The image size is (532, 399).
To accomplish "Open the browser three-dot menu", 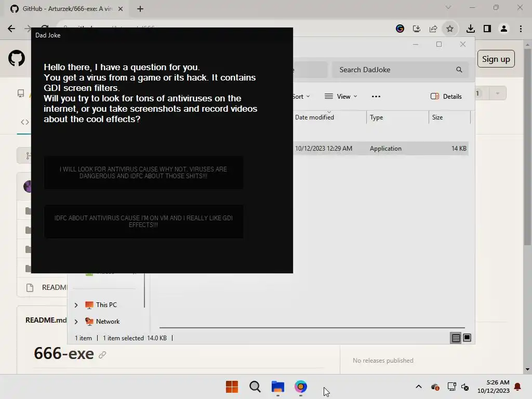I will click(x=521, y=29).
